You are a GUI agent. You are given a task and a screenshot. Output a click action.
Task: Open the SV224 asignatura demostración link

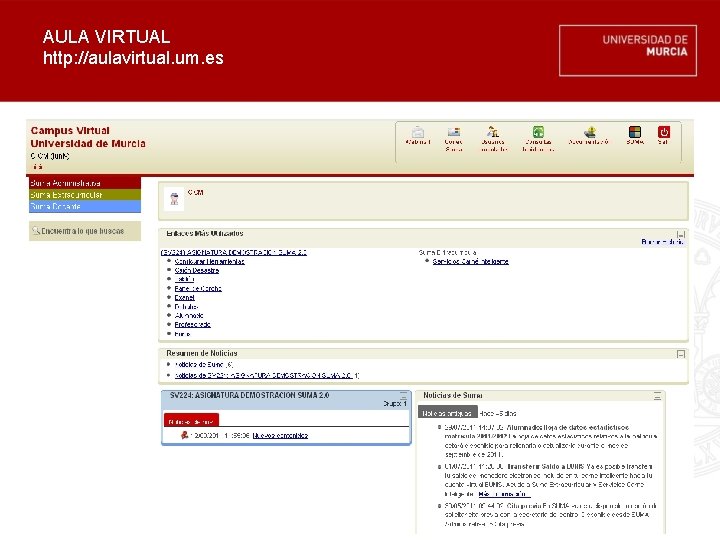[x=234, y=252]
